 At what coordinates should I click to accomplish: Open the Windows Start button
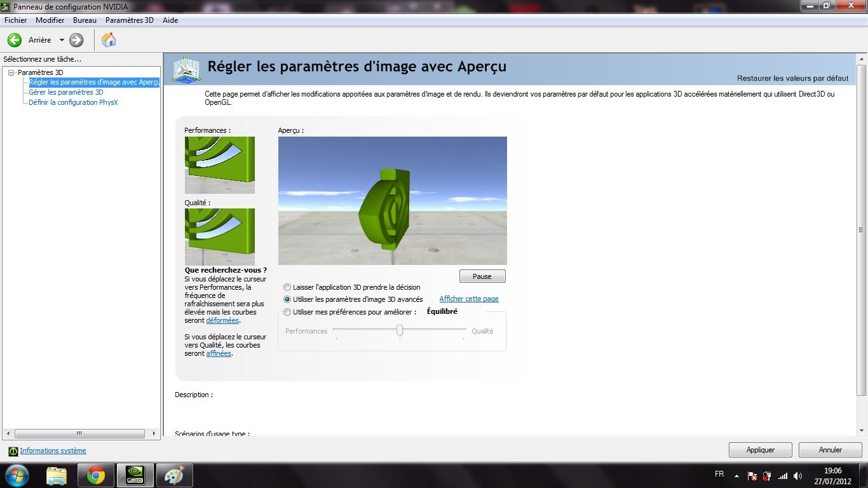tap(16, 475)
